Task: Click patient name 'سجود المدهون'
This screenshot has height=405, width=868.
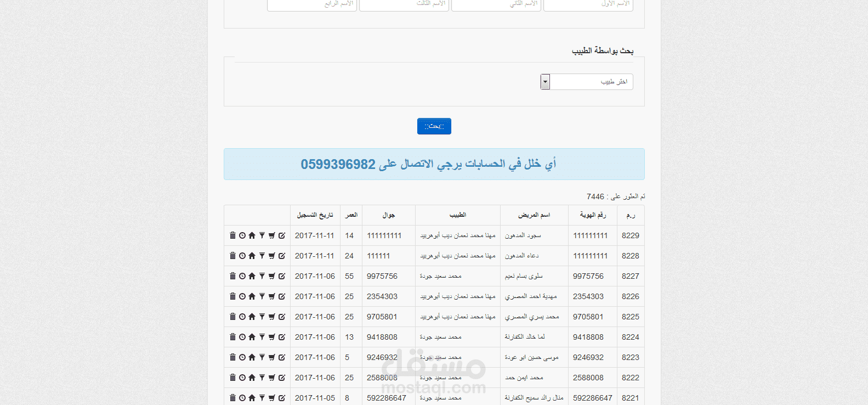Action: [x=523, y=235]
